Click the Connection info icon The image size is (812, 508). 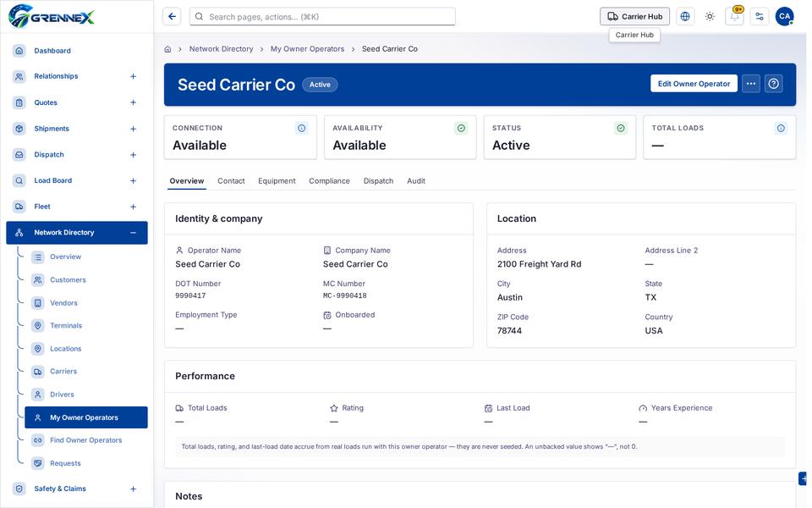(x=301, y=128)
